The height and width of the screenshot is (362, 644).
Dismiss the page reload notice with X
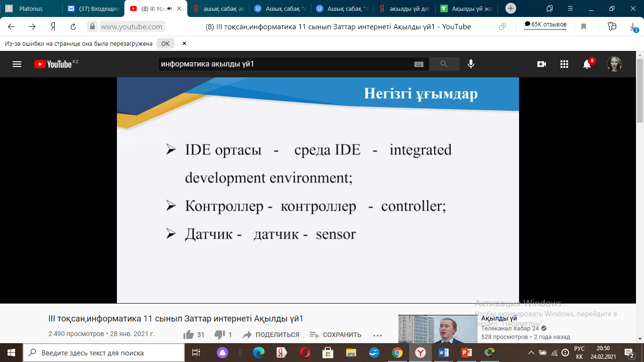(x=184, y=43)
